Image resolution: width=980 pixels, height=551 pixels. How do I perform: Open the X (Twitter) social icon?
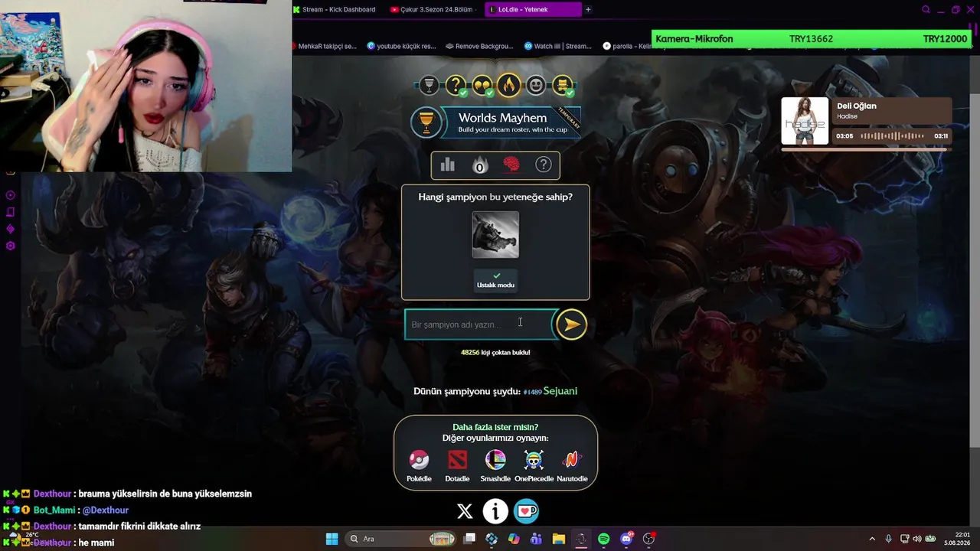pyautogui.click(x=465, y=511)
